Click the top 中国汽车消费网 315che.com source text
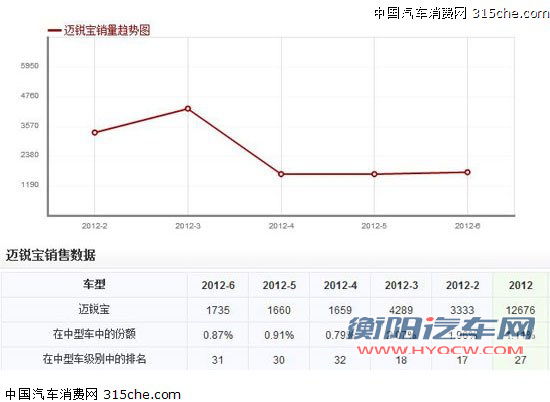The width and height of the screenshot is (550, 402). tap(462, 13)
